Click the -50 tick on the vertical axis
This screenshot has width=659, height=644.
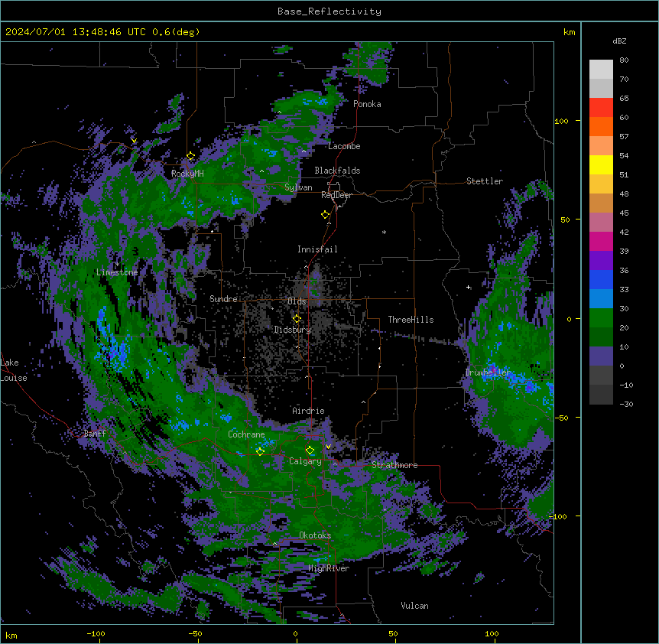561,418
